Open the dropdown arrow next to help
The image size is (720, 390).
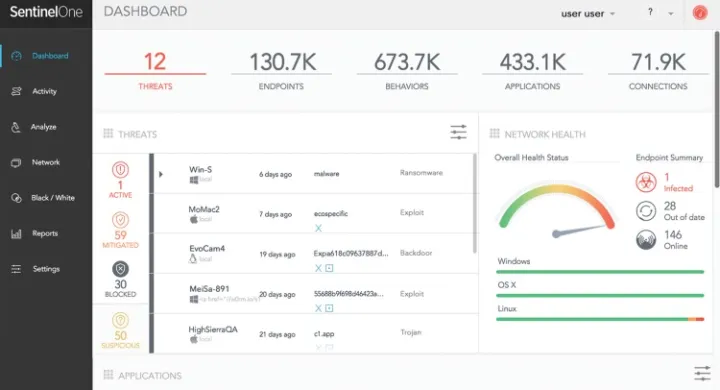tap(671, 14)
